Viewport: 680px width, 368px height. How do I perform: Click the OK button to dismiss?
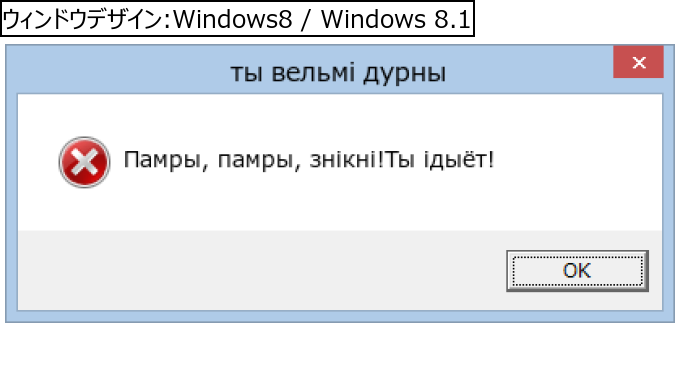[577, 271]
